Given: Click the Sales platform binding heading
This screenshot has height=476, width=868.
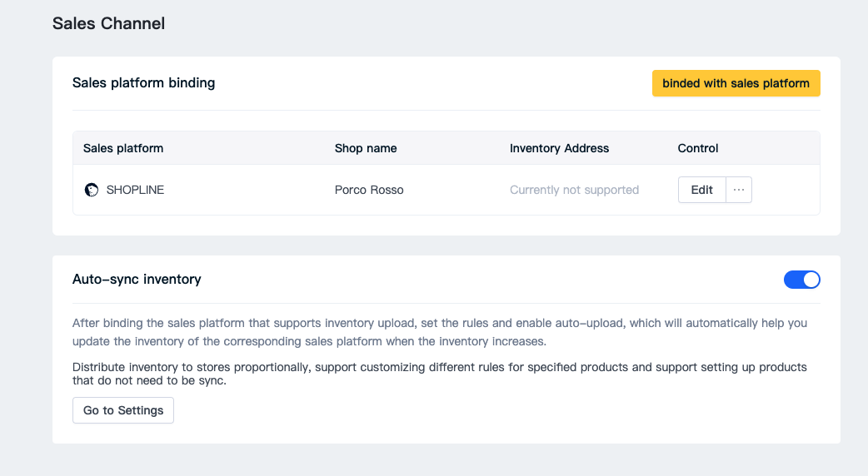Looking at the screenshot, I should click(143, 83).
